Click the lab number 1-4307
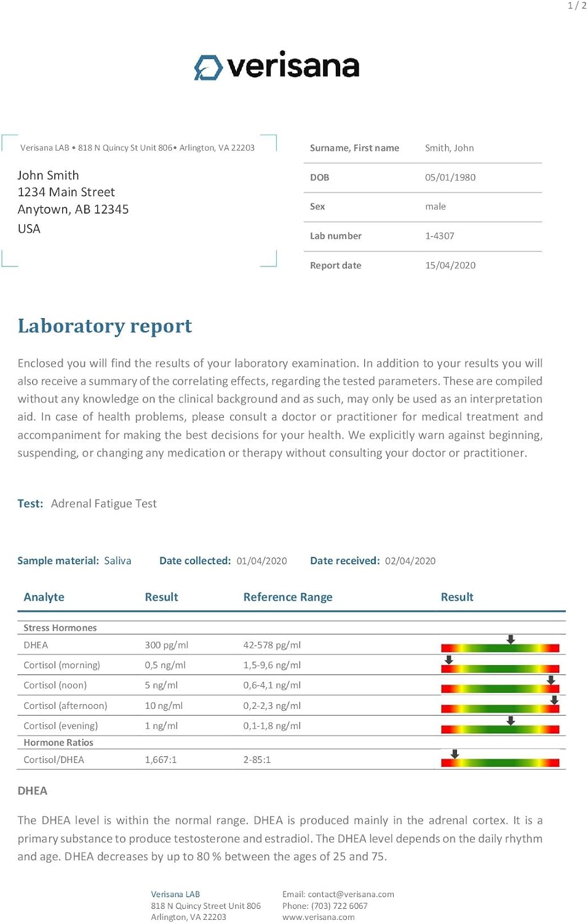The width and height of the screenshot is (588, 923). click(440, 236)
